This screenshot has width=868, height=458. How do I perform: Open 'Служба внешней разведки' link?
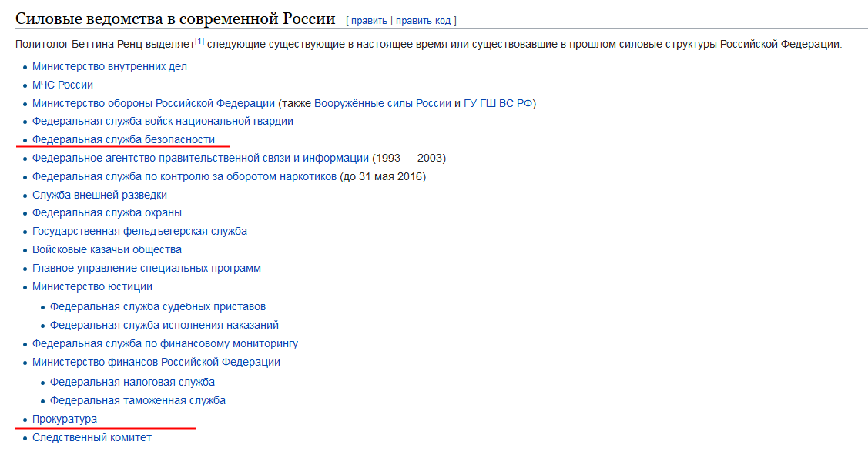pos(99,195)
